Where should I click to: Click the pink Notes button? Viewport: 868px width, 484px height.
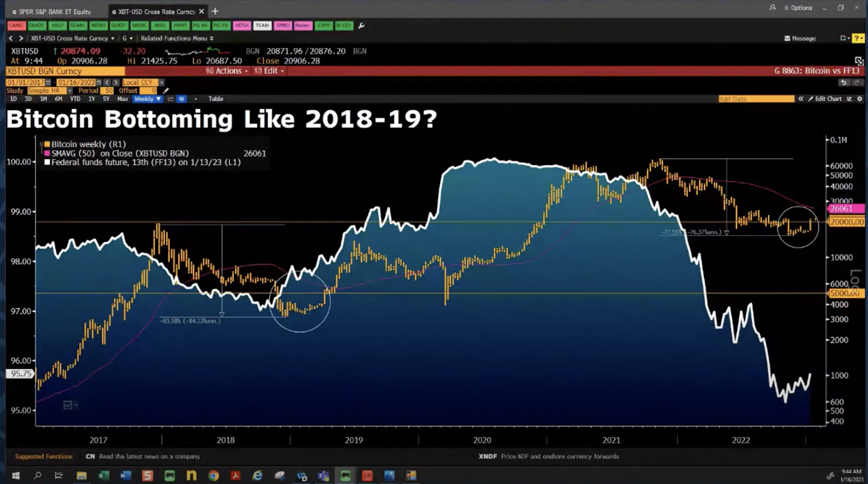[302, 25]
